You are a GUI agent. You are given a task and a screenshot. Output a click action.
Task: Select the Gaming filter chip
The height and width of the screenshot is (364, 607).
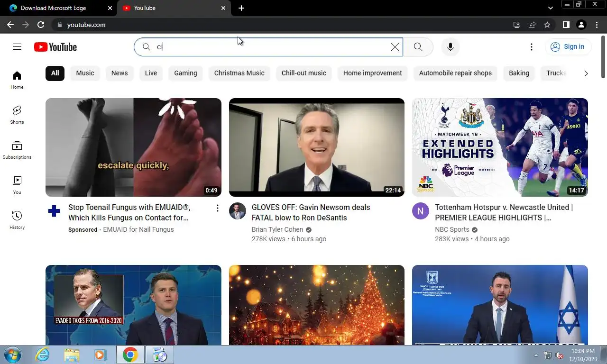185,73
